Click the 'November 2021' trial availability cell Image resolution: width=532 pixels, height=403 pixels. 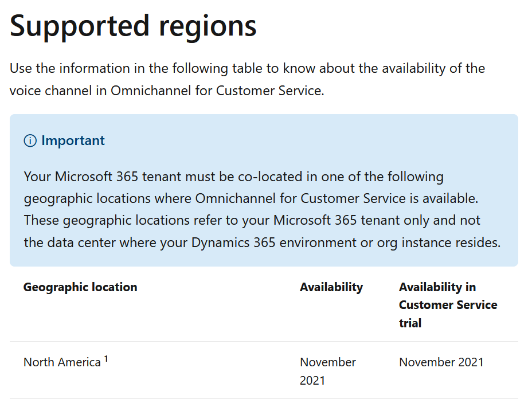(441, 362)
